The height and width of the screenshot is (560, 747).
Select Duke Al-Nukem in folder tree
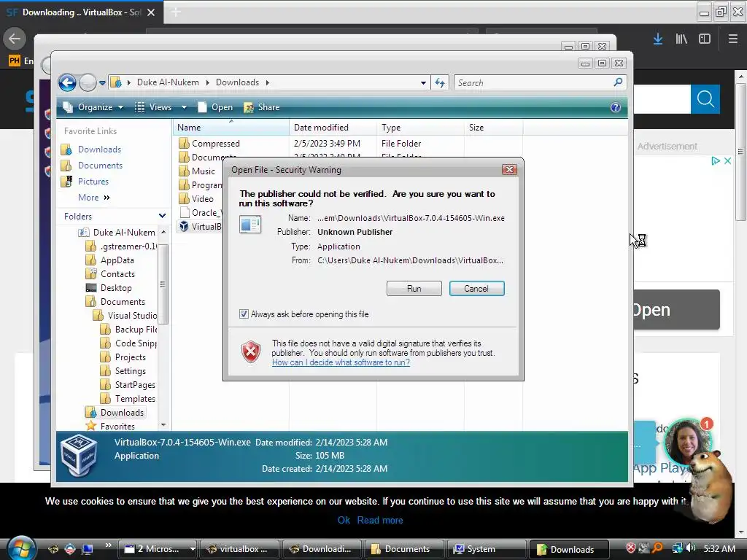tap(124, 233)
